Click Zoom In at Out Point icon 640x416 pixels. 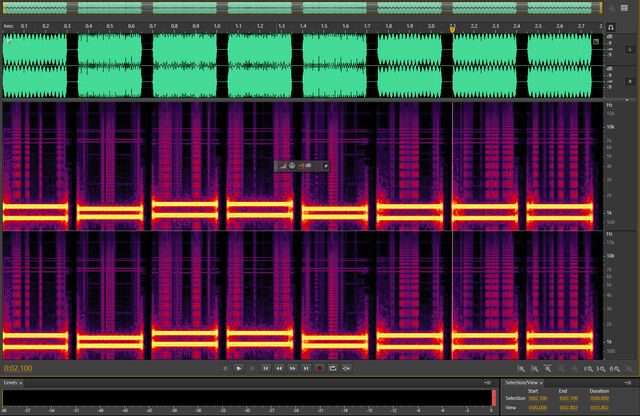click(601, 369)
